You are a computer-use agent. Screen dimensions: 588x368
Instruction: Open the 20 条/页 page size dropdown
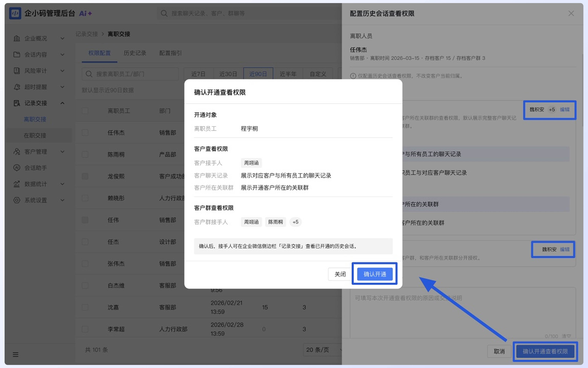tap(322, 350)
